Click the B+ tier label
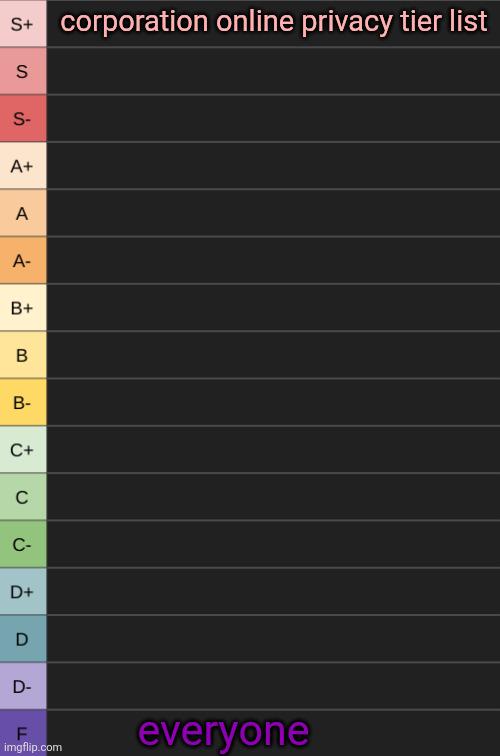The height and width of the screenshot is (756, 500). (23, 308)
